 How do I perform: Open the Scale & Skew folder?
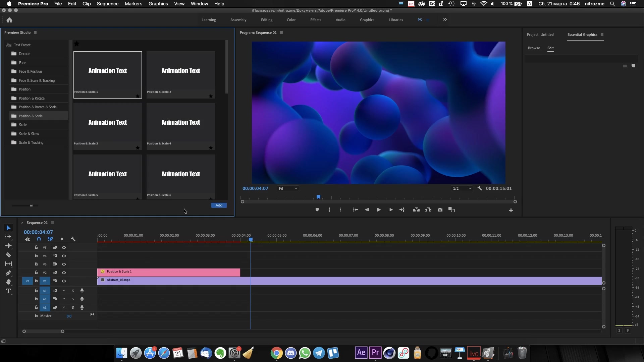click(x=39, y=134)
